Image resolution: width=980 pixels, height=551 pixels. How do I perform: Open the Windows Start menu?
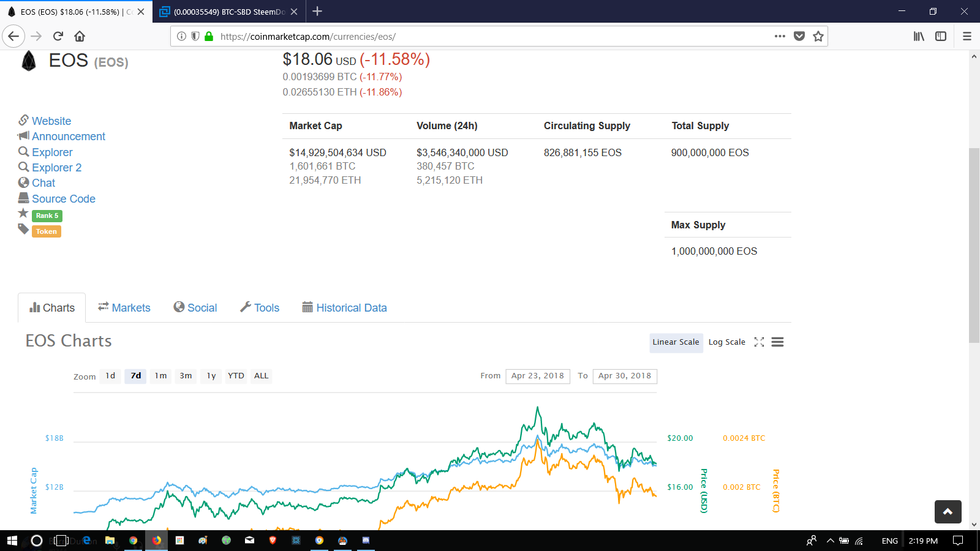[x=12, y=541]
